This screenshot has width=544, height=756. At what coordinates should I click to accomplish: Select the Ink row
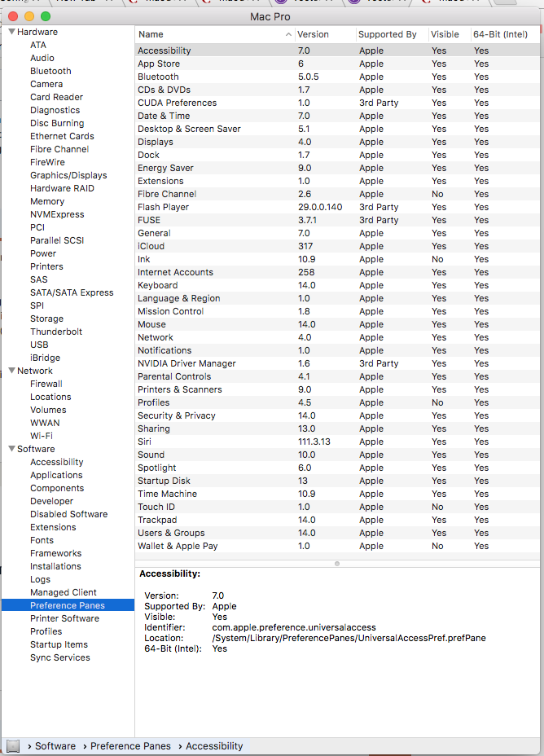pos(337,259)
